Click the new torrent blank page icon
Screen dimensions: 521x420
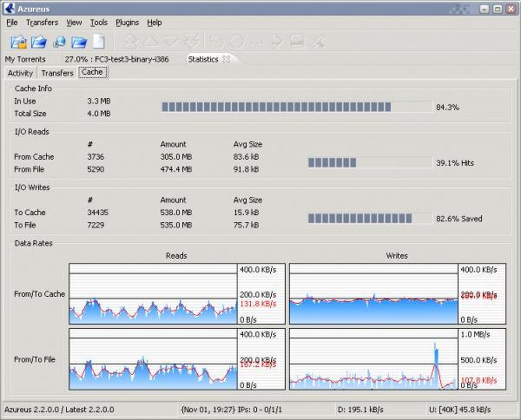click(99, 41)
